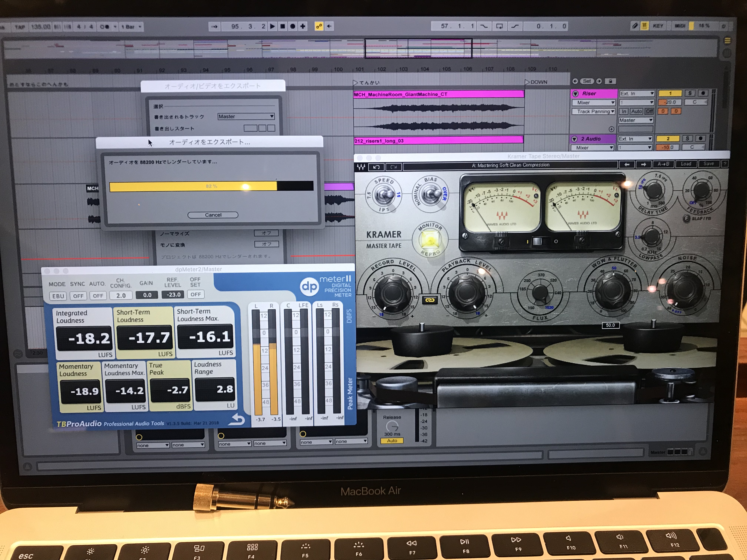Start playback in Ableton transport

point(272,26)
